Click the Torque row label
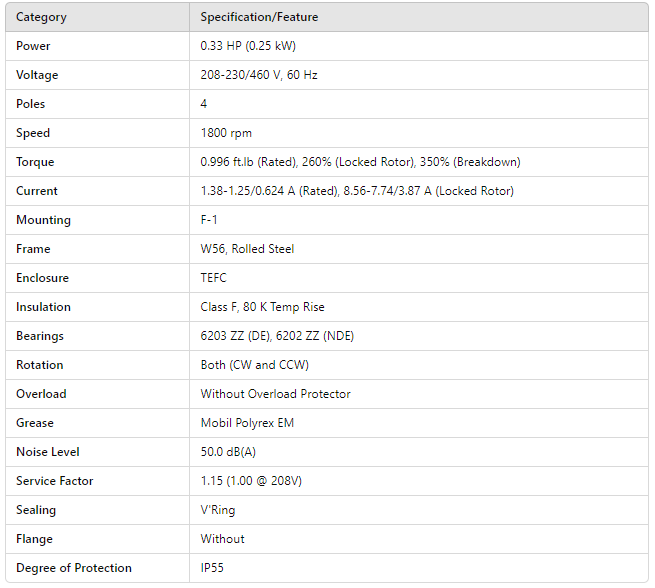This screenshot has width=655, height=588. coord(35,162)
